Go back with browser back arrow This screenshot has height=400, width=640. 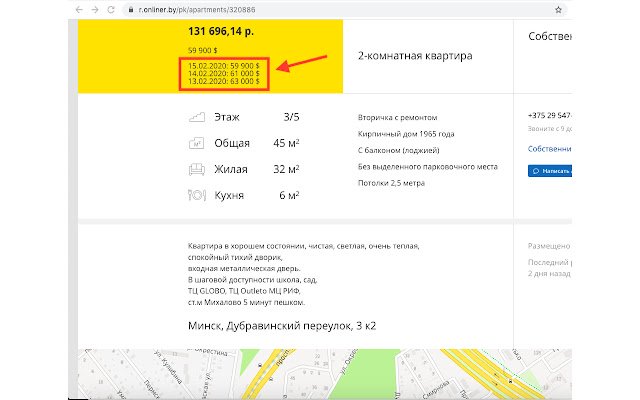point(79,9)
